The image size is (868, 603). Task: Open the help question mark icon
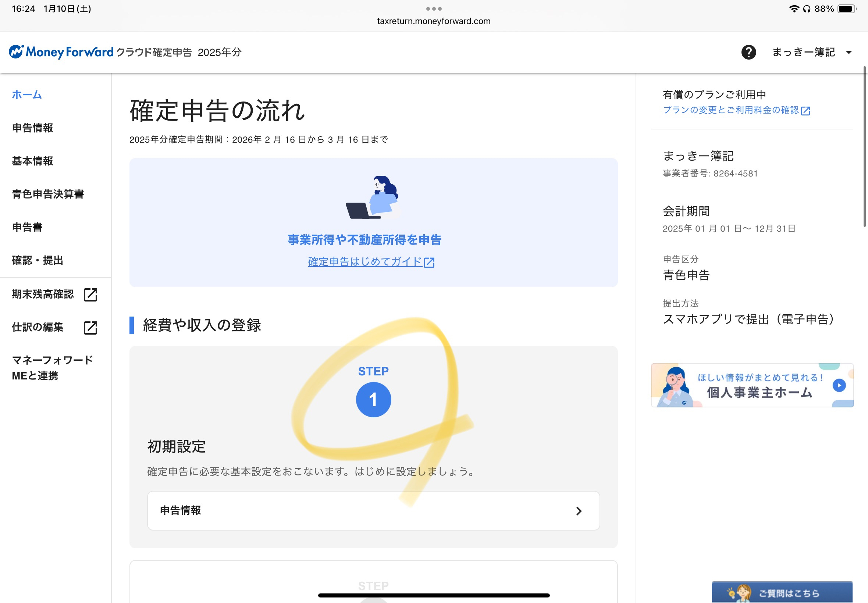coord(748,52)
